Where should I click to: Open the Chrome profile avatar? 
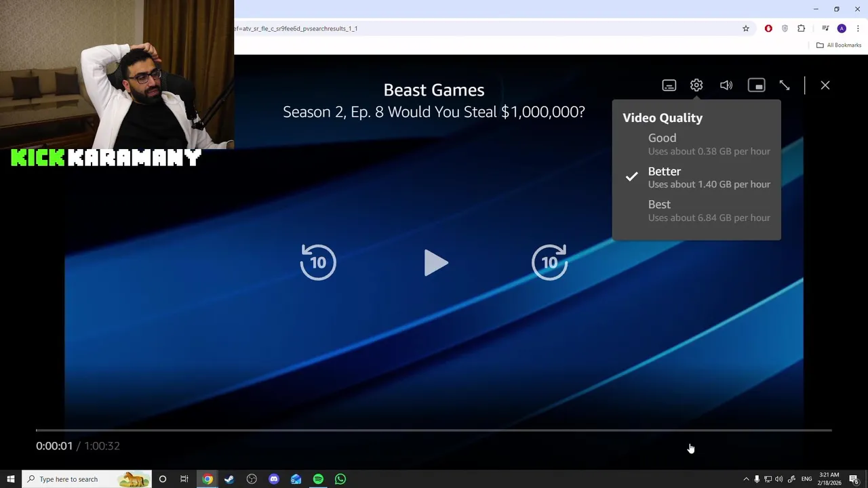point(842,28)
